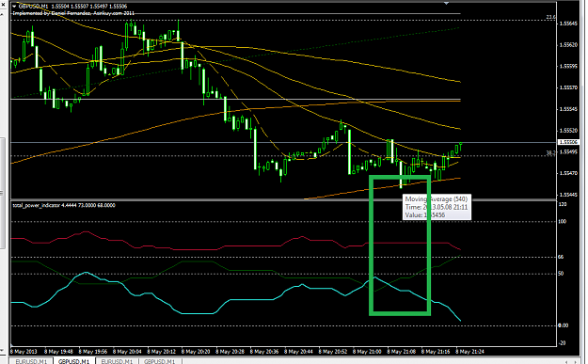Click indicator scale value 100
Screen dimensions: 588x364
562,222
